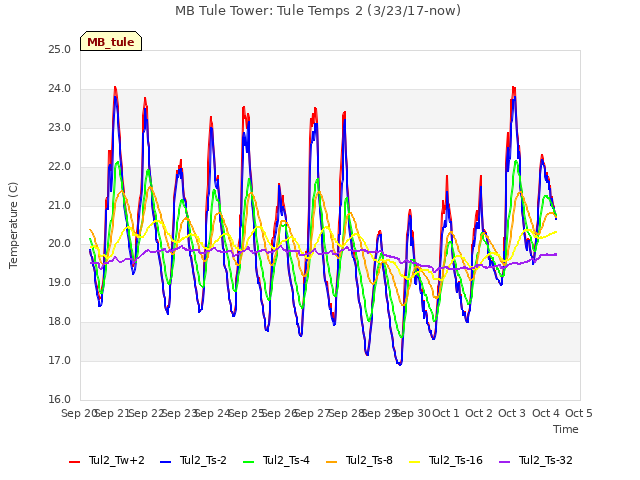The height and width of the screenshot is (480, 640).
Task: Click the 24.0 y-axis tick label
Action: (60, 89)
